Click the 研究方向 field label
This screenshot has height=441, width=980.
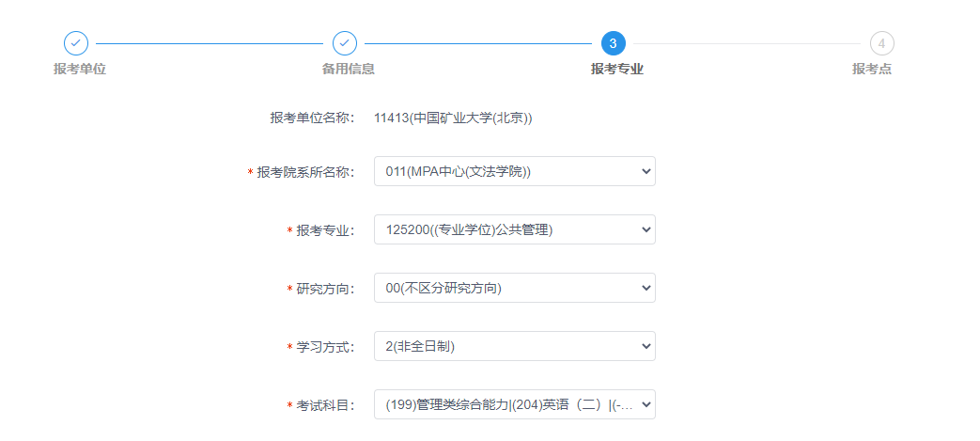(325, 289)
